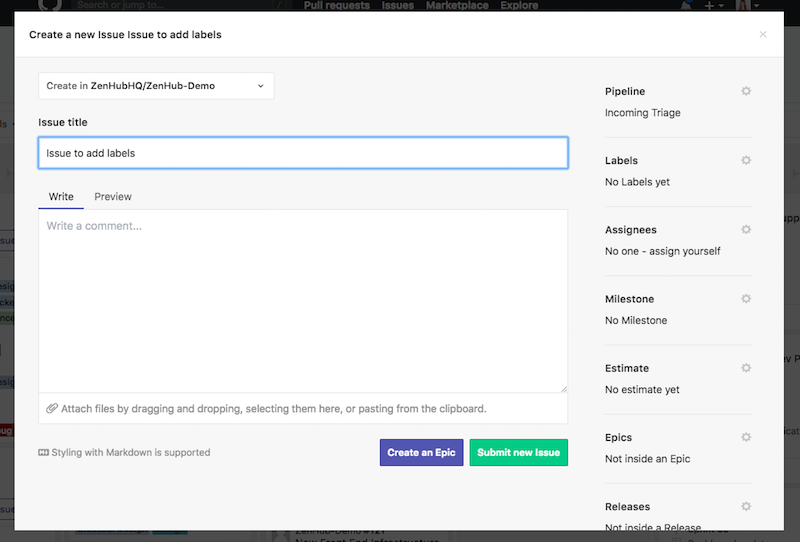Open the Epics gear settings
This screenshot has width=800, height=542.
(746, 437)
